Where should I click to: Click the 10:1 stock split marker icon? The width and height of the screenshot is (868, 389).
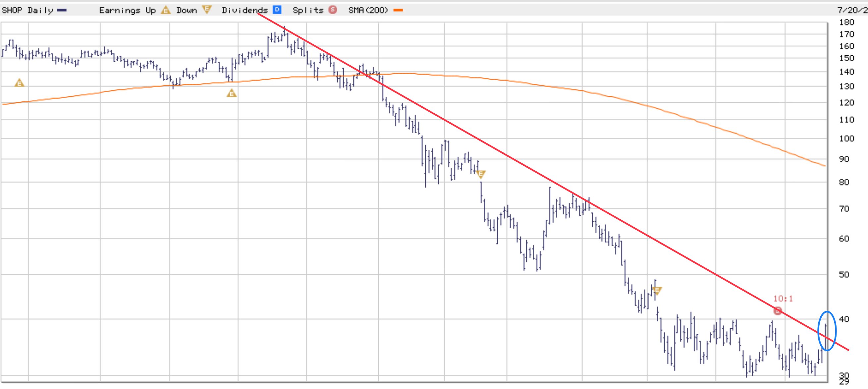tap(777, 310)
